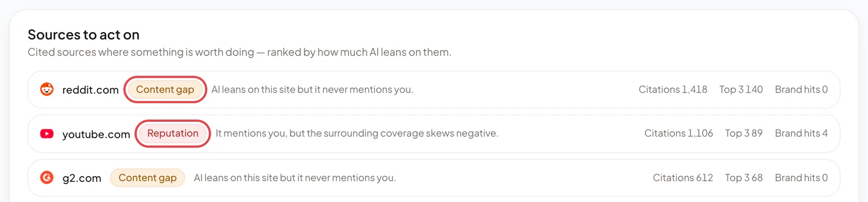Click the Reddit logo icon
This screenshot has height=202, width=868.
click(47, 89)
